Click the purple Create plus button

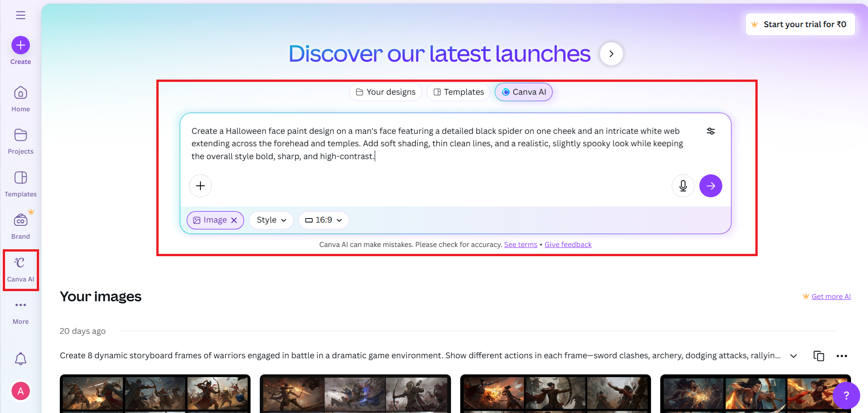(21, 45)
